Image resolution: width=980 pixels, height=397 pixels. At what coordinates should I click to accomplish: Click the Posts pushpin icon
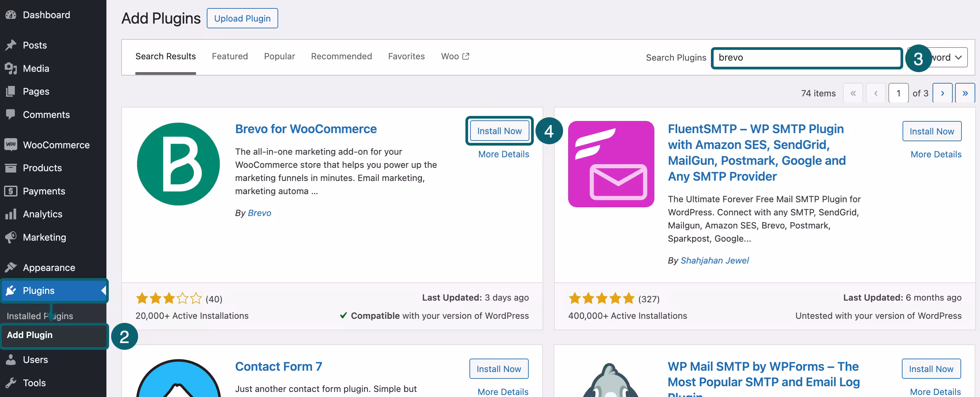tap(11, 45)
